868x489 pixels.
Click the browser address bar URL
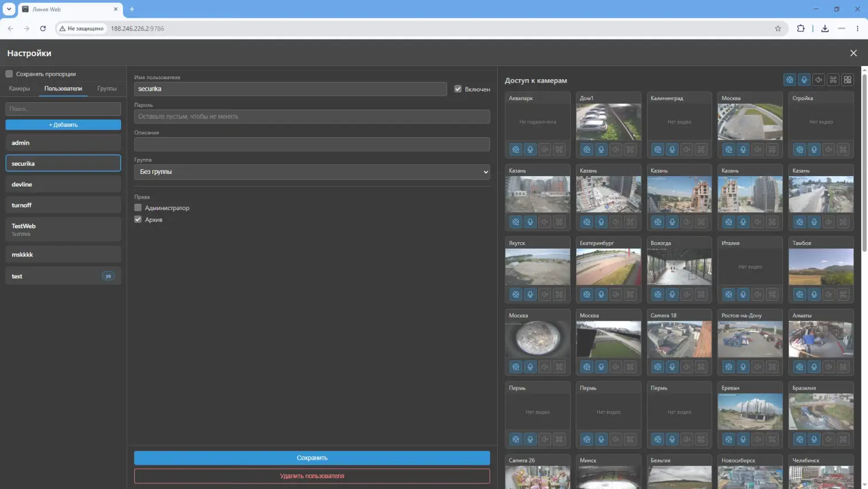tap(137, 28)
